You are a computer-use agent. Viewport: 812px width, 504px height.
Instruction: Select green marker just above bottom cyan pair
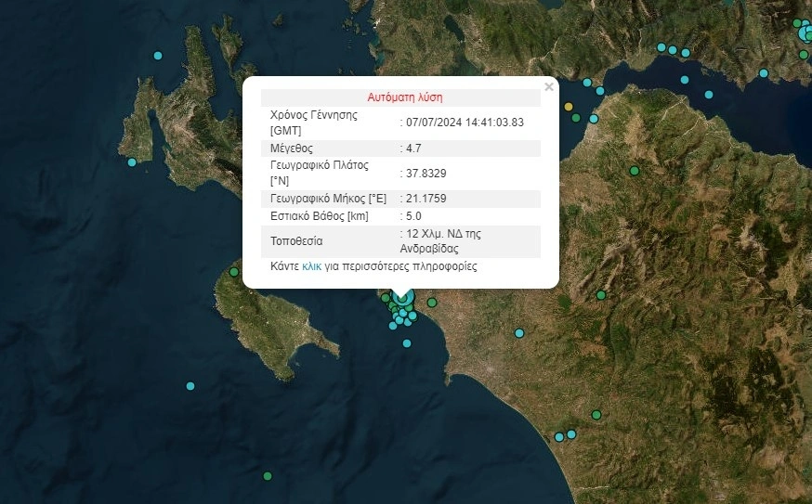(596, 415)
